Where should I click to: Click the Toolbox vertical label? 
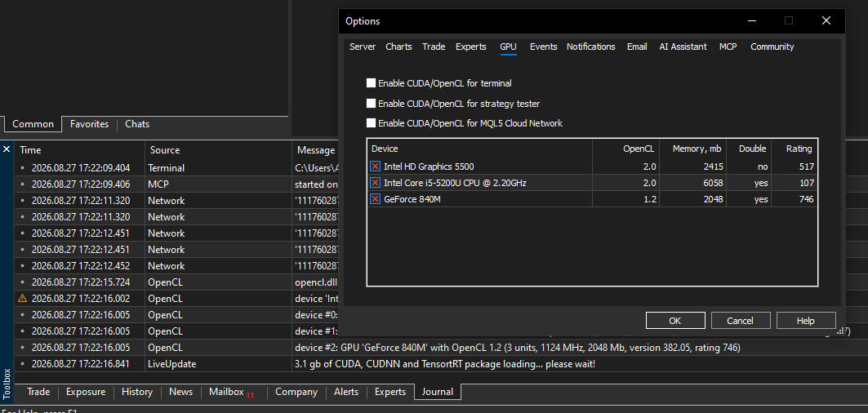(7, 383)
